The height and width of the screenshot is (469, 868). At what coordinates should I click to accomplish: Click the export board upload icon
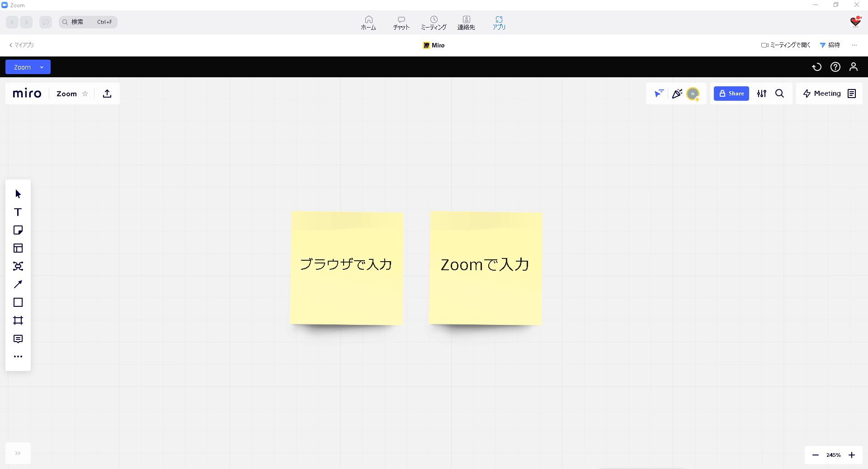[x=107, y=94]
